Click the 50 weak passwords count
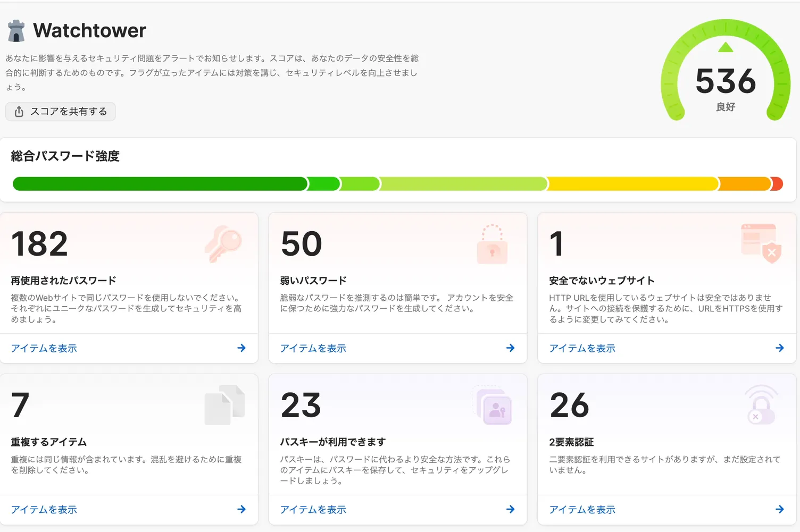Screen dimensions: 800x532 [x=302, y=244]
